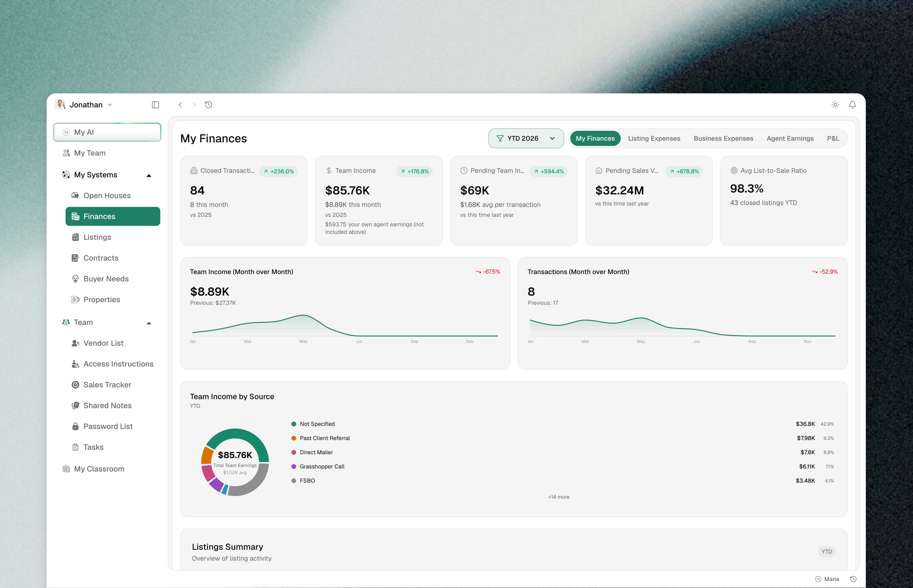Switch to Business Expenses tab
913x588 pixels.
click(x=723, y=138)
